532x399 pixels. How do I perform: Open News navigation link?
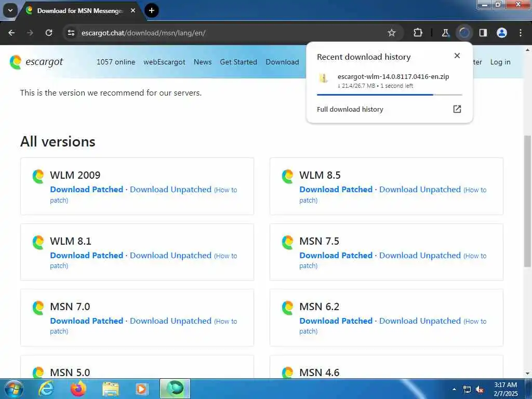pos(203,62)
